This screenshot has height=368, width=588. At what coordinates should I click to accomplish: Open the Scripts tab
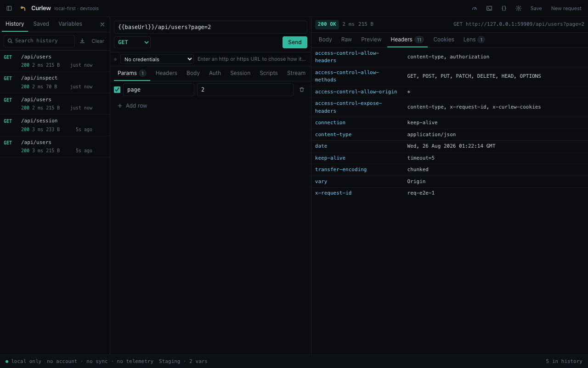pos(269,73)
